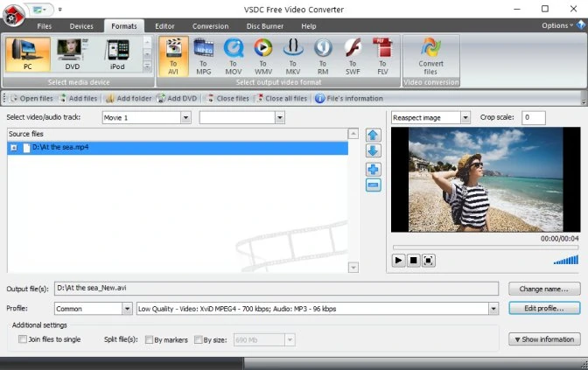
Task: Expand the media device list scroller
Action: [147, 67]
